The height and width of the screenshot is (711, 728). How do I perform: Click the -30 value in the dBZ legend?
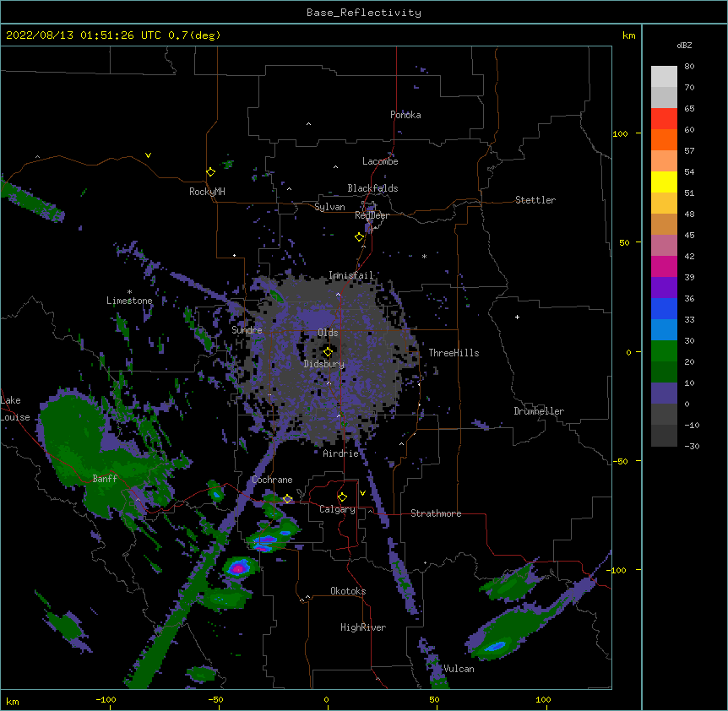click(692, 447)
